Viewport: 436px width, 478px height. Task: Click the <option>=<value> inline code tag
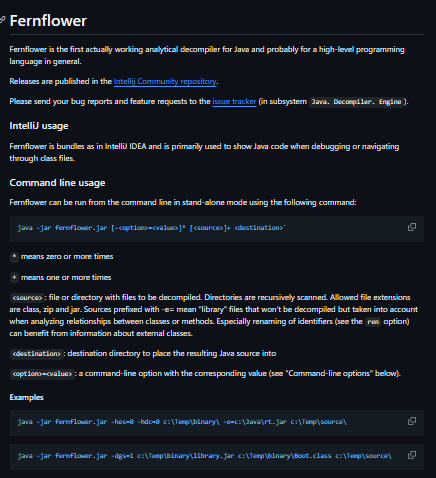[42, 374]
